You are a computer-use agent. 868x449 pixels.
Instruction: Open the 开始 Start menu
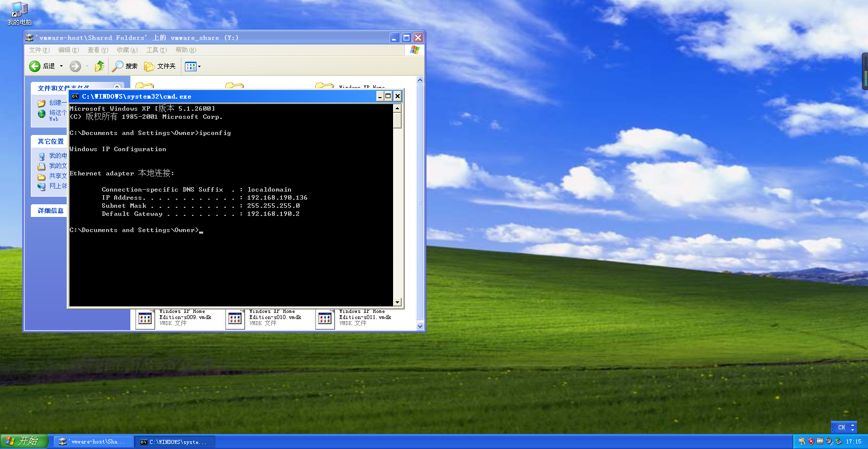click(24, 441)
